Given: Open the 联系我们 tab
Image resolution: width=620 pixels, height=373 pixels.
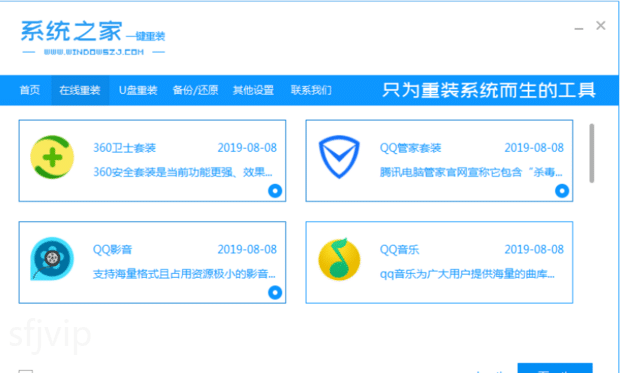Looking at the screenshot, I should (x=311, y=90).
